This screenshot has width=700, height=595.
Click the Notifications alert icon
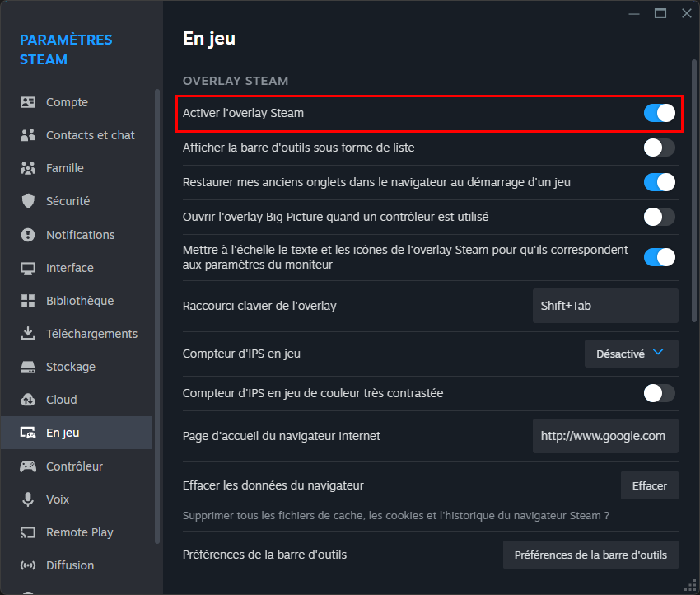[28, 235]
